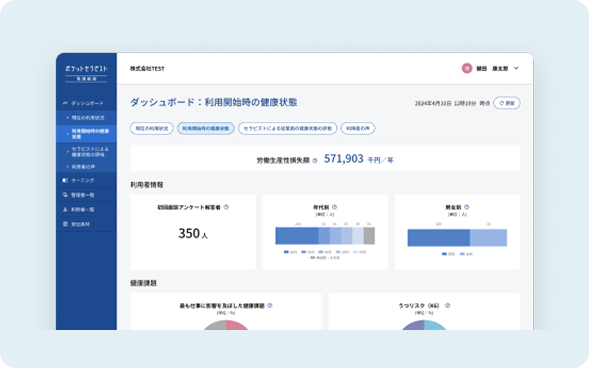The height and width of the screenshot is (368, 589).
Task: Click the timestamp 2024年4月10日 text
Action: click(446, 103)
